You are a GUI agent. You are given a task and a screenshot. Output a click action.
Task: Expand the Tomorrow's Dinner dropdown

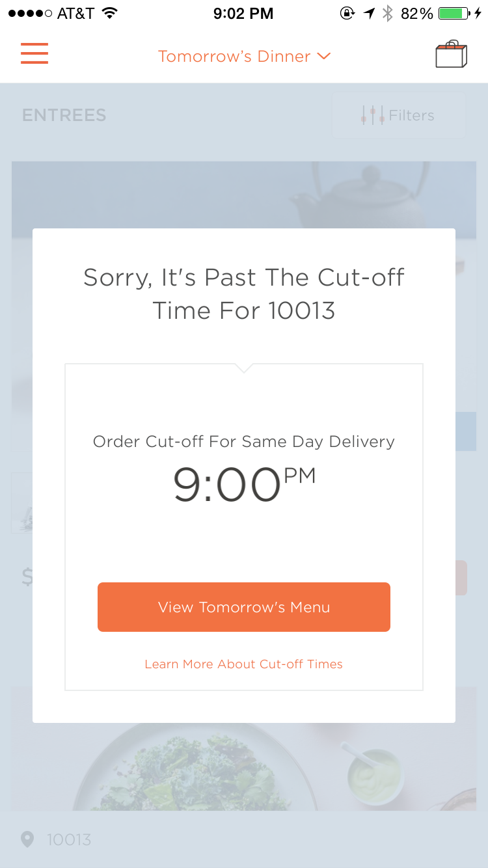234,57
